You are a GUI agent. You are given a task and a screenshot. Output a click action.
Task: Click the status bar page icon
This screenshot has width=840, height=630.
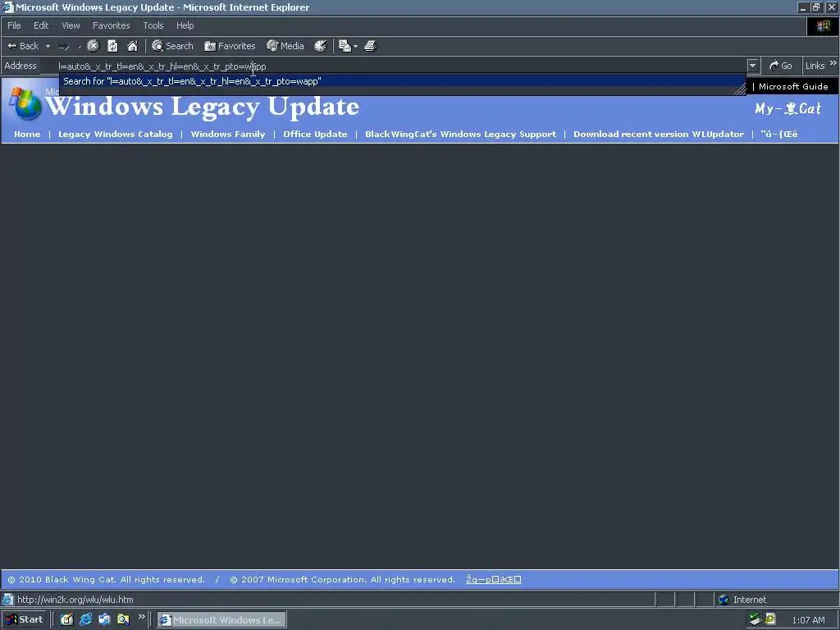click(x=7, y=600)
